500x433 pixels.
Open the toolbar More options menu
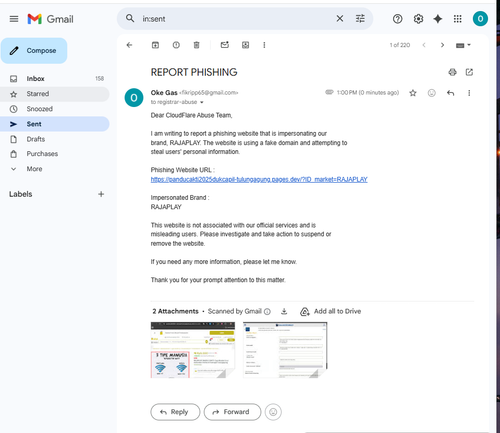coord(264,45)
